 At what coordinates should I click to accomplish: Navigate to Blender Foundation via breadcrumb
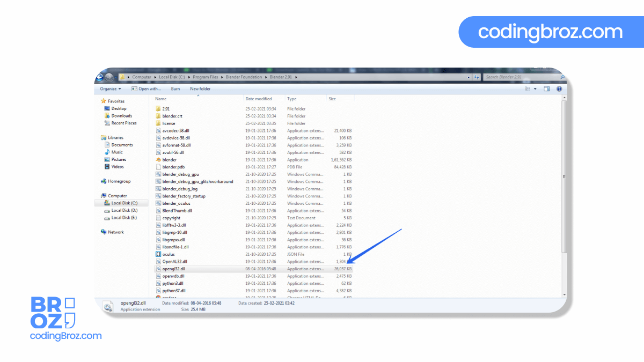coord(244,77)
